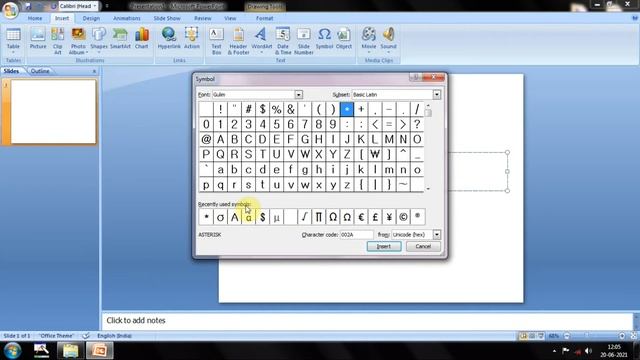
Task: Click the Action icon
Action: click(191, 39)
